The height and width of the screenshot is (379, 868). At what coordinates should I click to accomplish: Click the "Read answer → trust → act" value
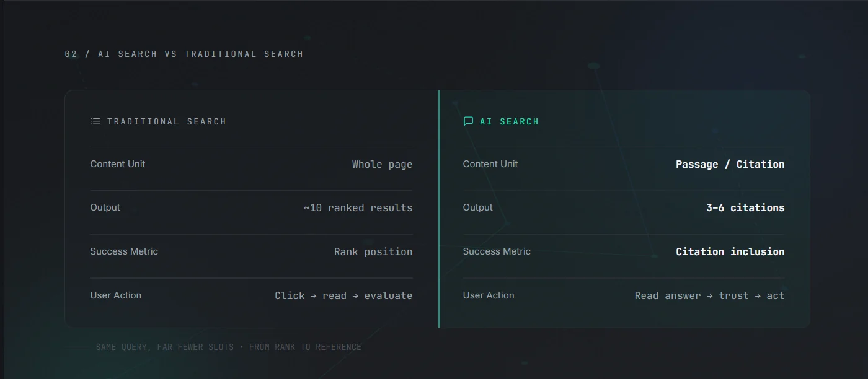click(709, 295)
